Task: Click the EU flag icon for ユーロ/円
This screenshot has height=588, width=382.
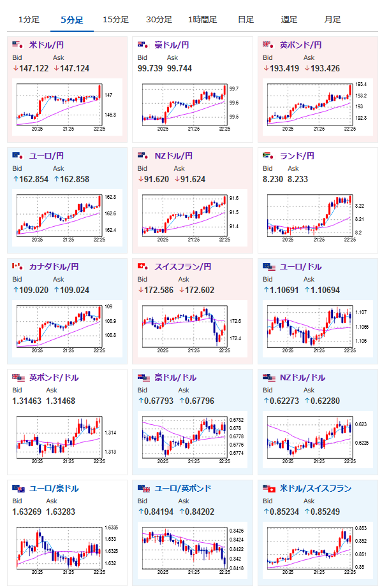Action: tap(18, 155)
